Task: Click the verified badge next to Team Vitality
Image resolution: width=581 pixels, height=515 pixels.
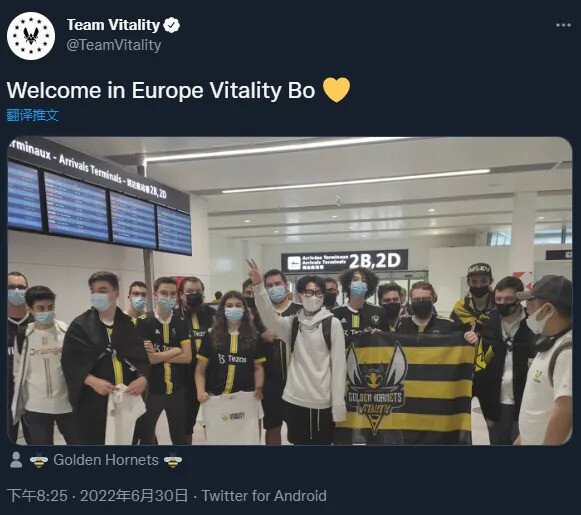Action: tap(172, 25)
